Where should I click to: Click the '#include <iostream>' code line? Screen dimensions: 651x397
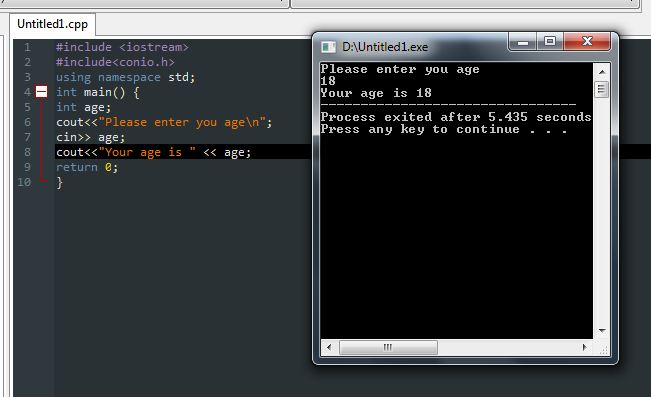click(122, 47)
